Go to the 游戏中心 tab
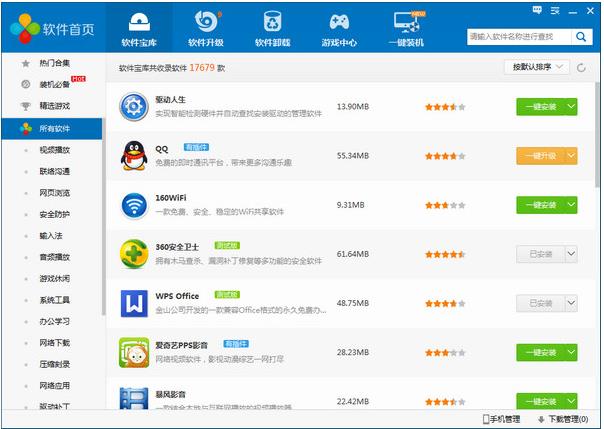604x429 pixels. pyautogui.click(x=339, y=29)
